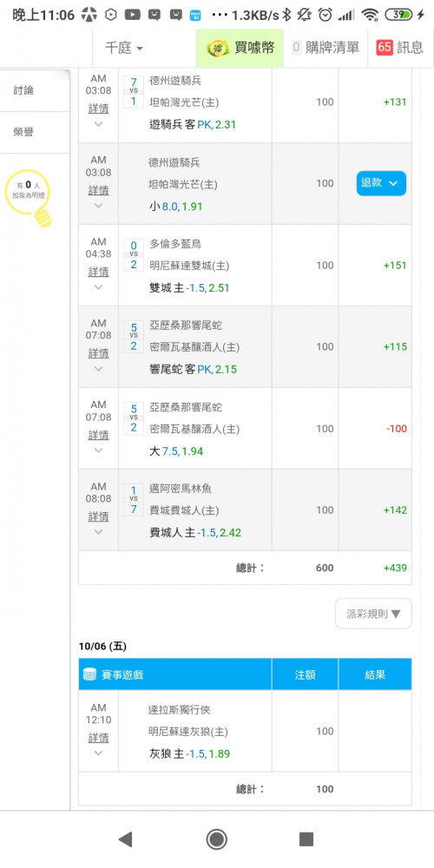The height and width of the screenshot is (868, 434).
Task: Open the 購牌清單 purchase list
Action: coord(326,48)
